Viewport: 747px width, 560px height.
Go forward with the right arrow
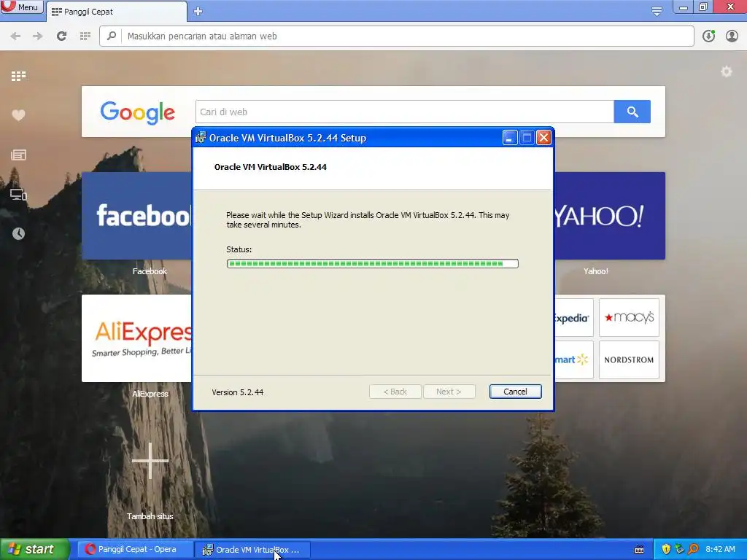[38, 36]
